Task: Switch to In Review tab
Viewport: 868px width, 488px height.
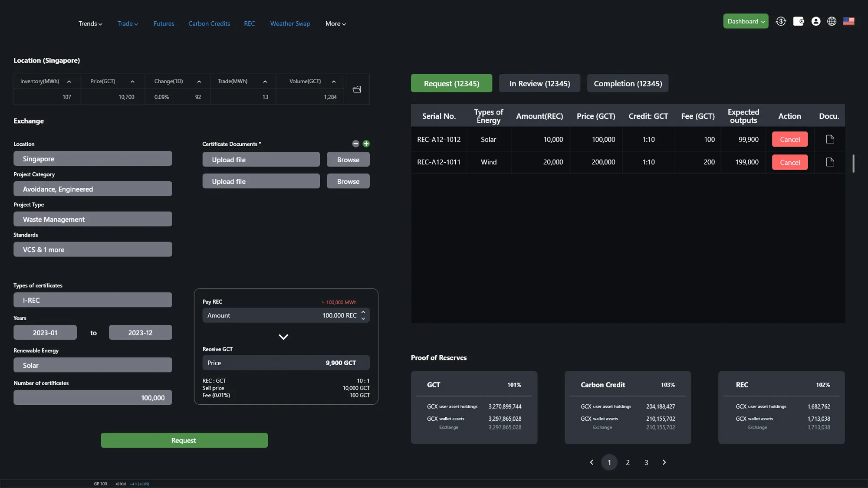Action: (x=539, y=83)
